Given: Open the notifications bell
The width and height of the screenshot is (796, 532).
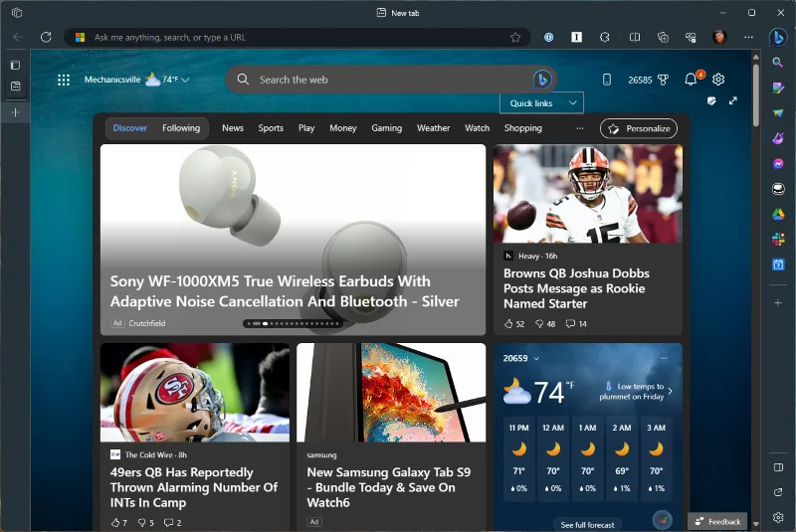Looking at the screenshot, I should pyautogui.click(x=691, y=80).
